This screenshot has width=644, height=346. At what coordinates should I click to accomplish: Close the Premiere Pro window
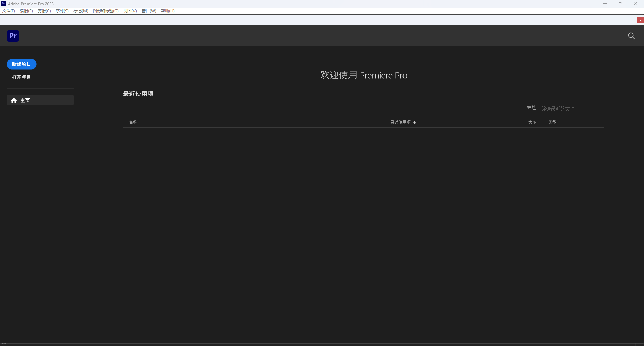(636, 4)
